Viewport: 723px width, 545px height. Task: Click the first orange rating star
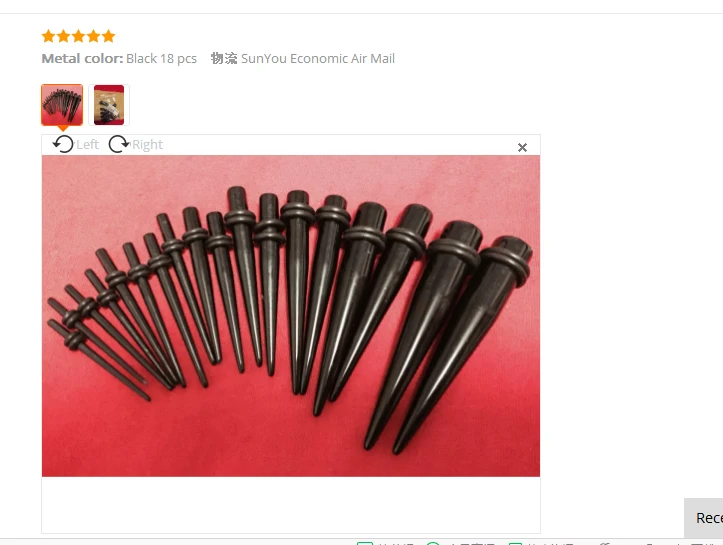pyautogui.click(x=48, y=36)
